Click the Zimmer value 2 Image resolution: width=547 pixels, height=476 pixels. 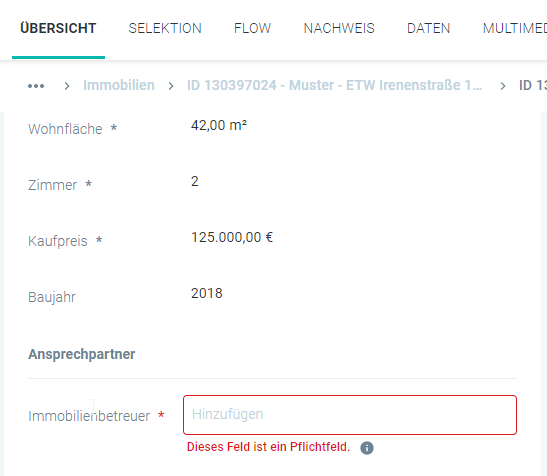click(195, 181)
